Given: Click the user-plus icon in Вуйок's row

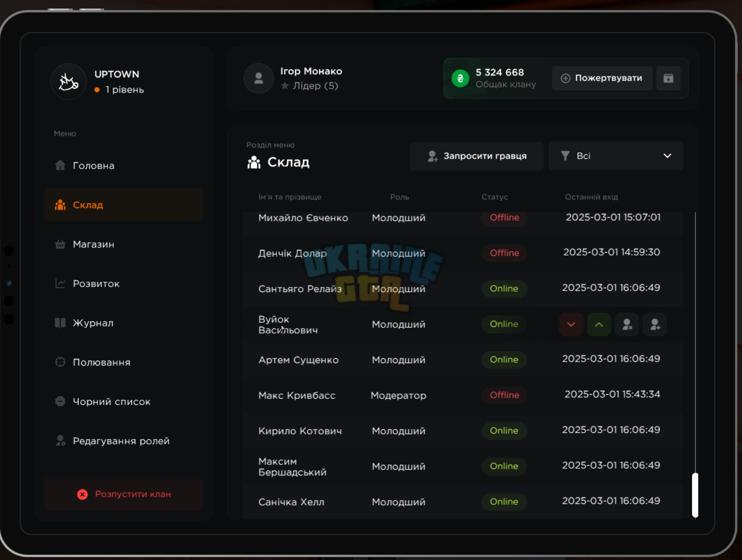Looking at the screenshot, I should click(655, 324).
